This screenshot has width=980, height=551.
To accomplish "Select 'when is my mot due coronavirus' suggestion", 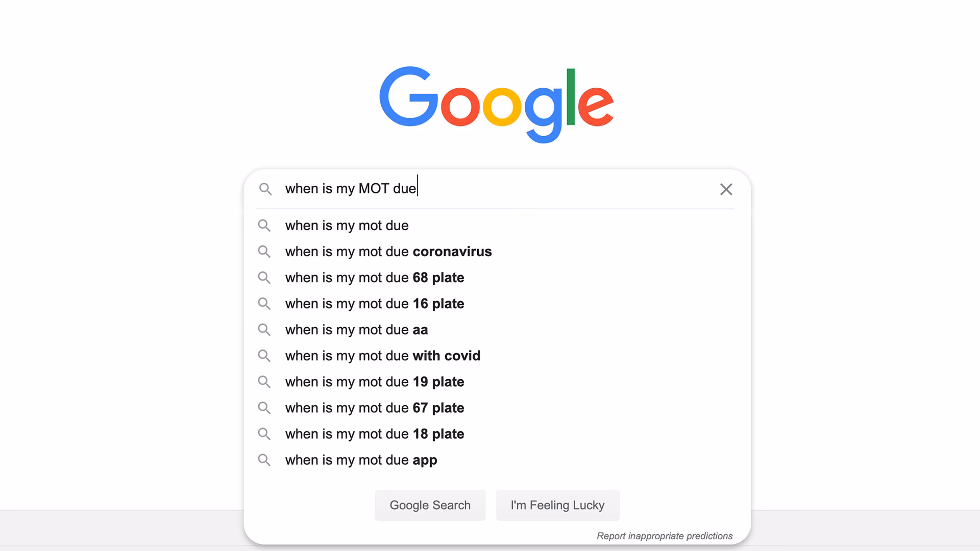I will point(388,252).
